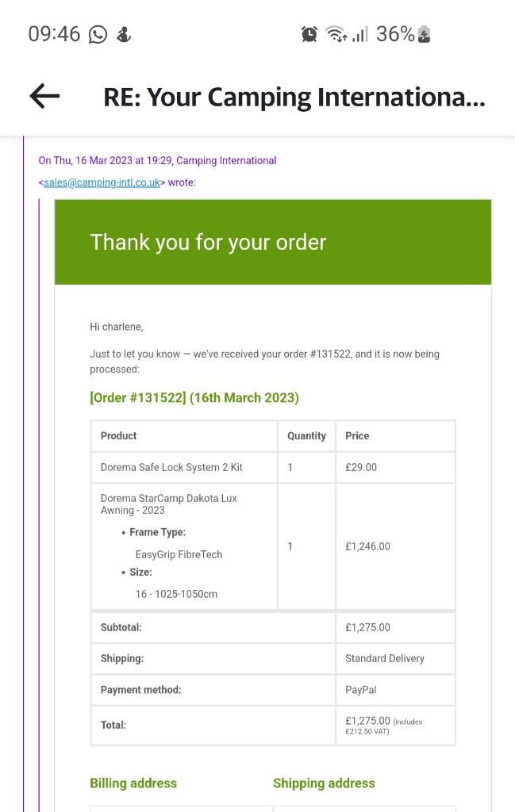Open the Order #131522 heading link
The height and width of the screenshot is (812, 515).
[194, 398]
